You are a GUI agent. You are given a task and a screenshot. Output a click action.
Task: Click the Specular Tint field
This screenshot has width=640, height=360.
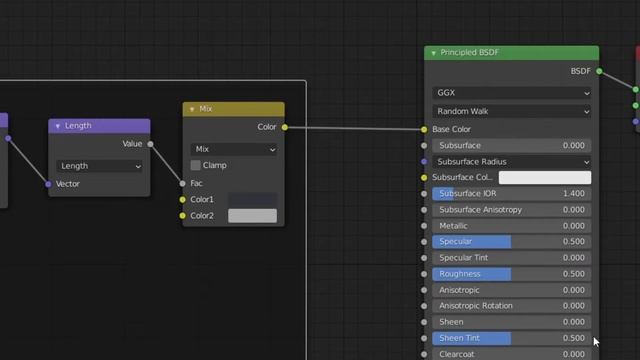(x=511, y=258)
